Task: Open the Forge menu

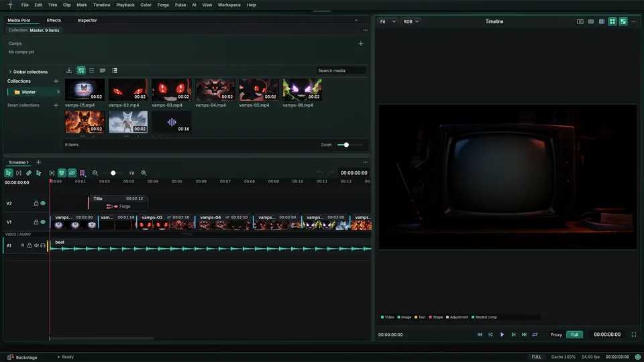Action: pyautogui.click(x=163, y=5)
